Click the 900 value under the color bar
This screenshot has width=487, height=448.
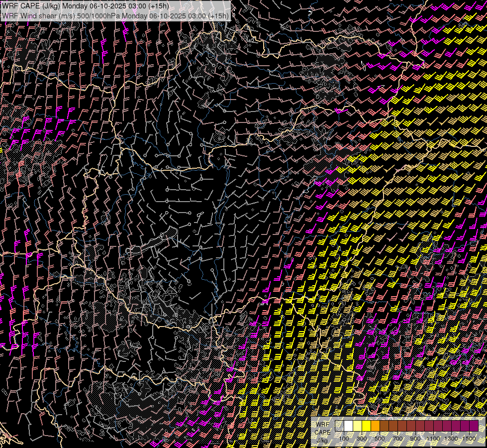[415, 439]
